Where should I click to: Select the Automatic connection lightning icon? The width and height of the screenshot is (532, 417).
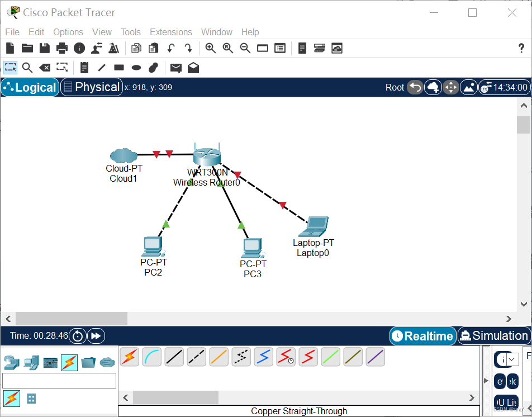129,357
